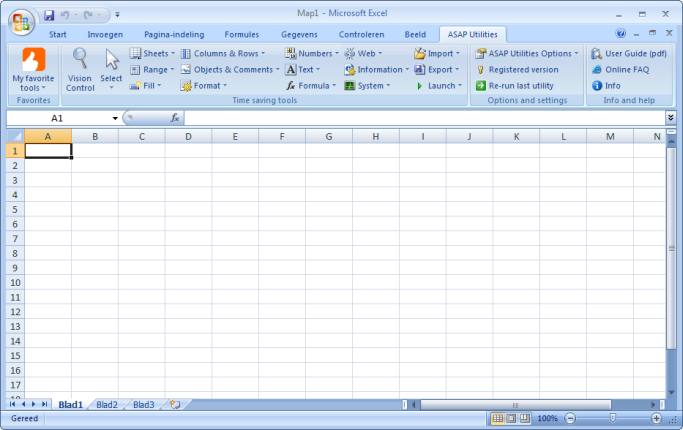
Task: Click the Select All corner button
Action: (15, 136)
